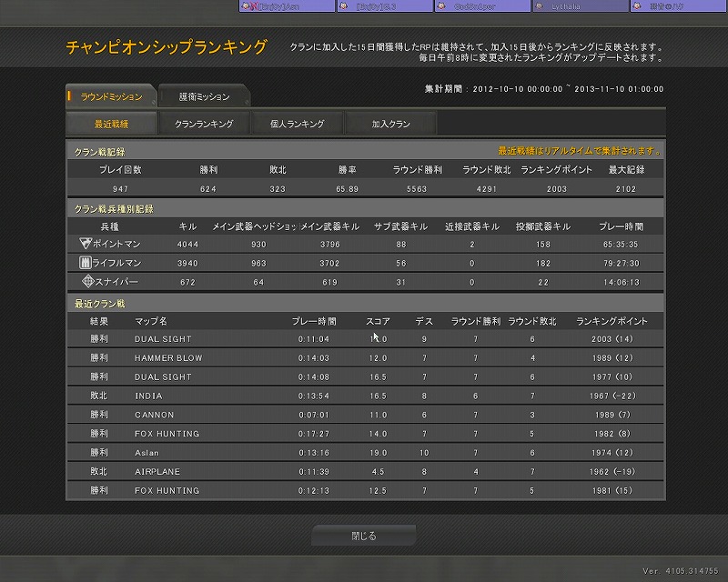Select the CANNON match row
Viewport: 728px width, 582px height.
click(x=364, y=415)
